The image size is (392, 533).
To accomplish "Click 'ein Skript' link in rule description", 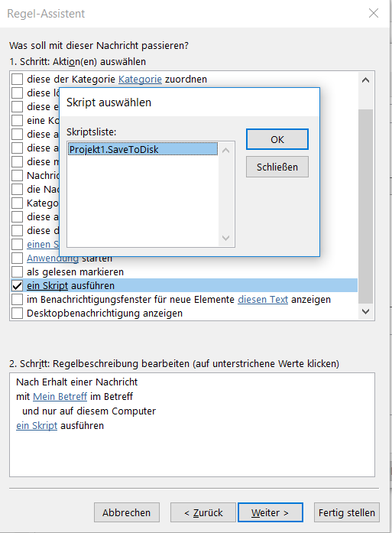I will pos(37,426).
